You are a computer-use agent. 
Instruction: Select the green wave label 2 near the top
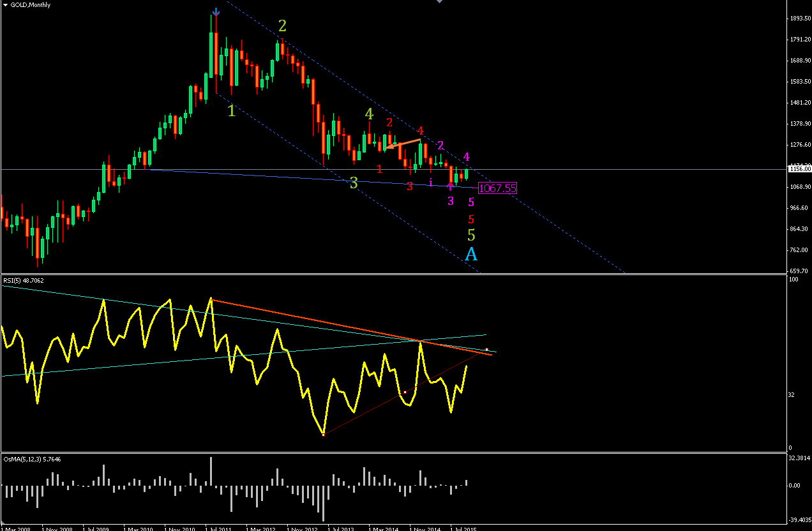point(282,26)
